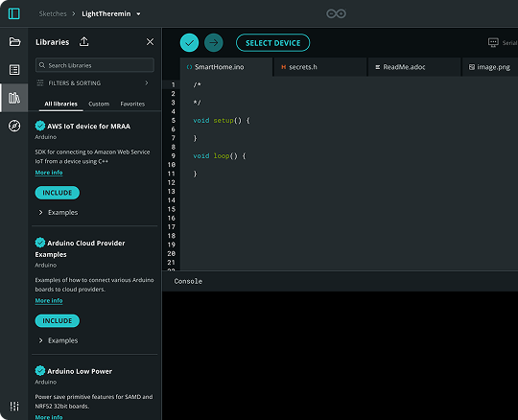
Task: Open the secrets.h tab
Action: [x=320, y=67]
